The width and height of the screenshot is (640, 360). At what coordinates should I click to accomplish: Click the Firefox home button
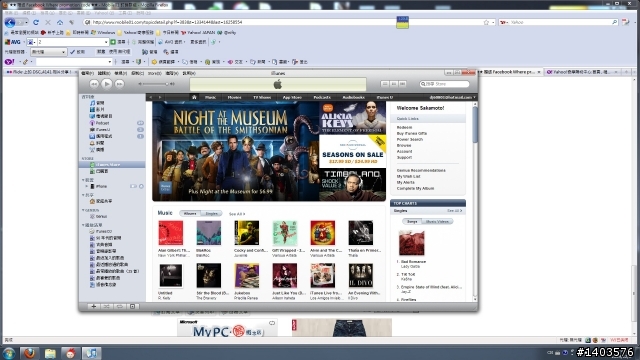point(60,22)
